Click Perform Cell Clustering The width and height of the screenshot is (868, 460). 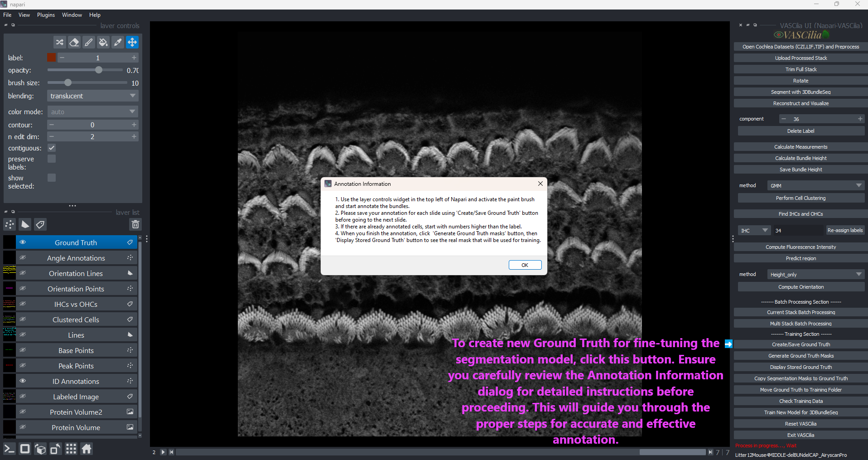801,198
